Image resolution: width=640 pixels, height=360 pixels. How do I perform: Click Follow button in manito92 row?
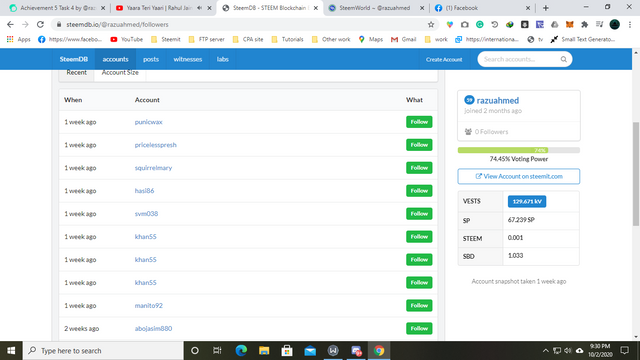[x=419, y=305]
